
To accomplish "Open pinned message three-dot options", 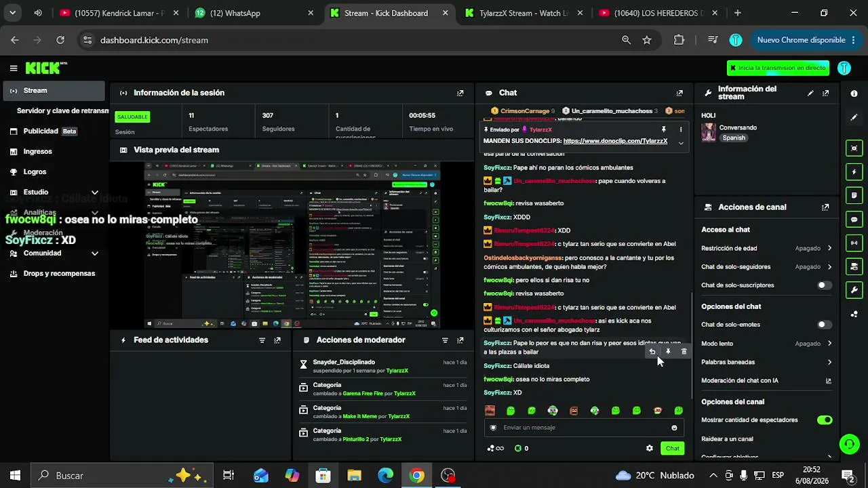I will (681, 129).
